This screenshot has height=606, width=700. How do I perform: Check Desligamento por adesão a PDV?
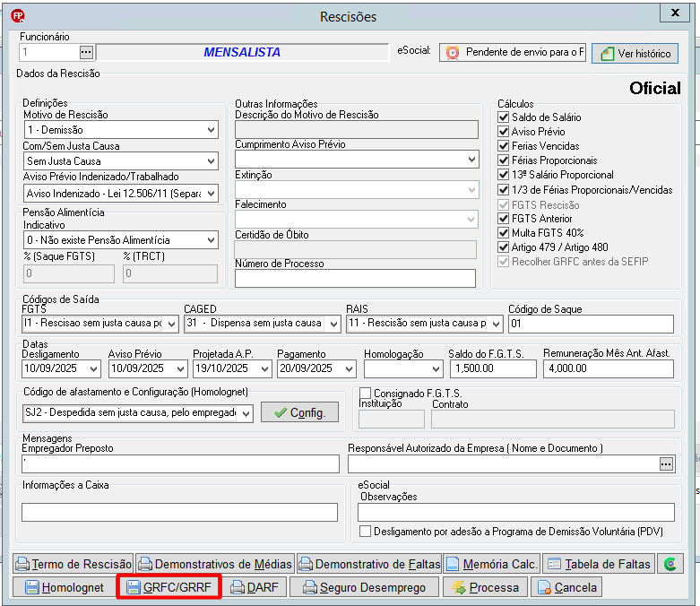(x=365, y=532)
